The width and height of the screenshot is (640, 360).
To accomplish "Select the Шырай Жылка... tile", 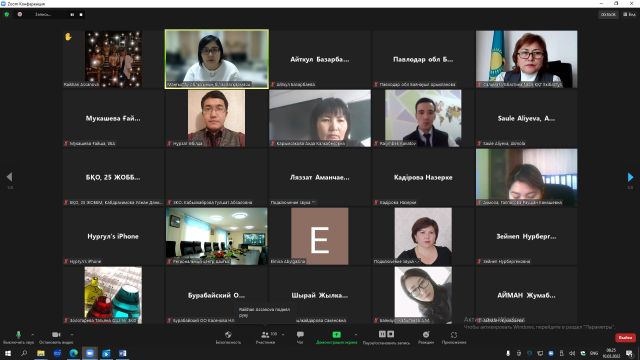I will pyautogui.click(x=320, y=295).
